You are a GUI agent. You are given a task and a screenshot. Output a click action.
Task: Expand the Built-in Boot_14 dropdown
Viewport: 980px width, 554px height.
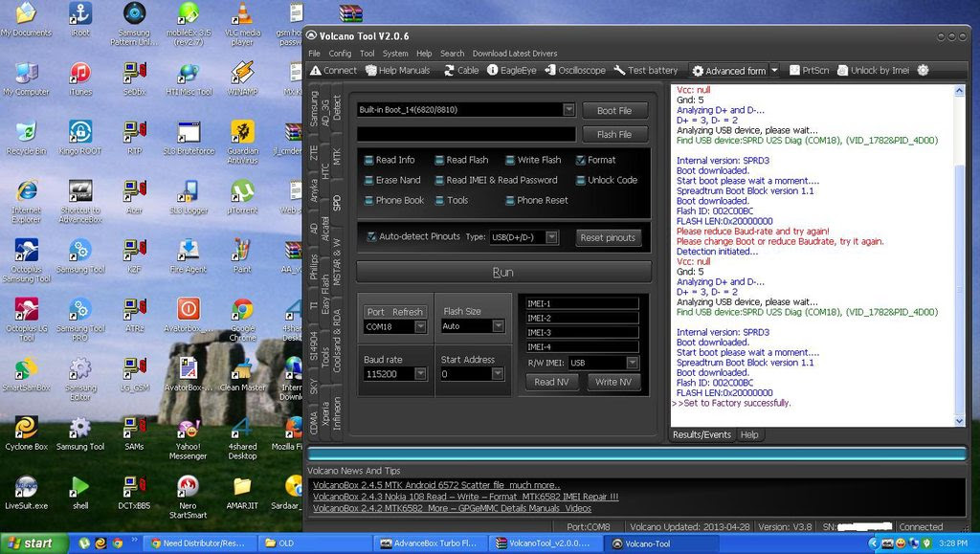pyautogui.click(x=568, y=110)
